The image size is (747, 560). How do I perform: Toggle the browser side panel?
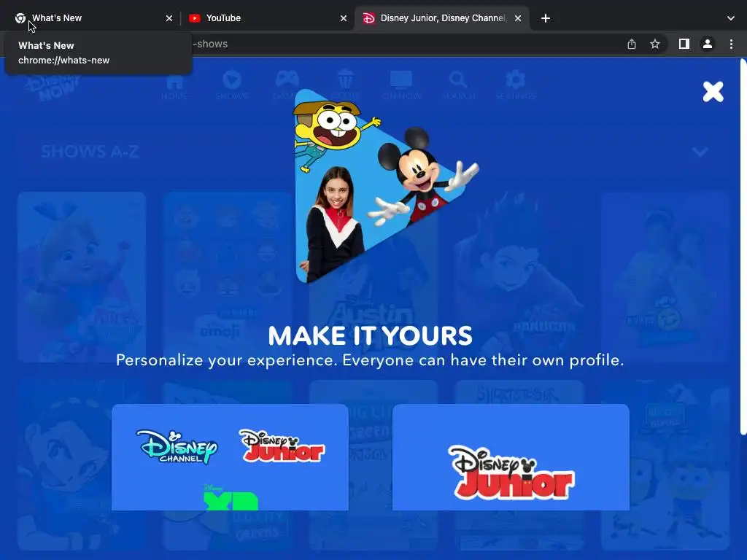684,44
